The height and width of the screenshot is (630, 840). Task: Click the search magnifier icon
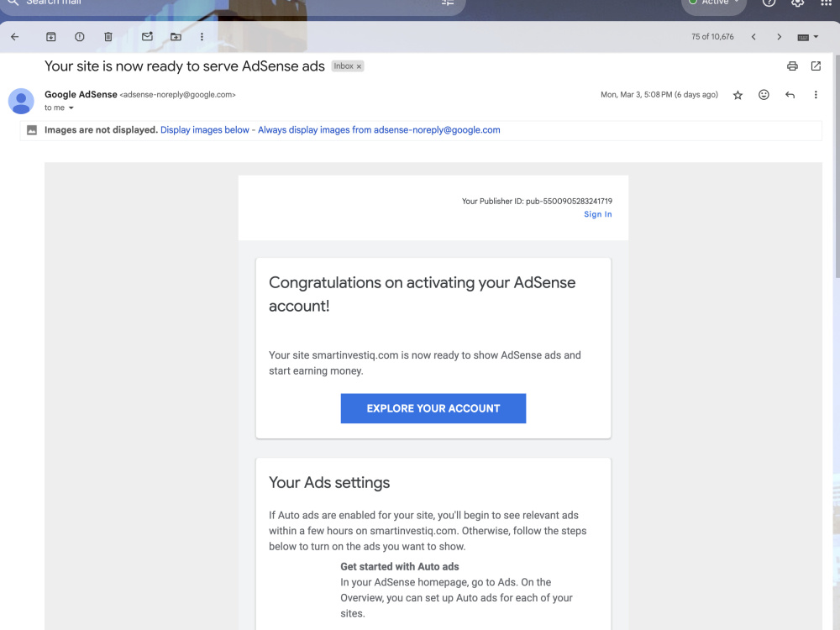click(x=13, y=3)
